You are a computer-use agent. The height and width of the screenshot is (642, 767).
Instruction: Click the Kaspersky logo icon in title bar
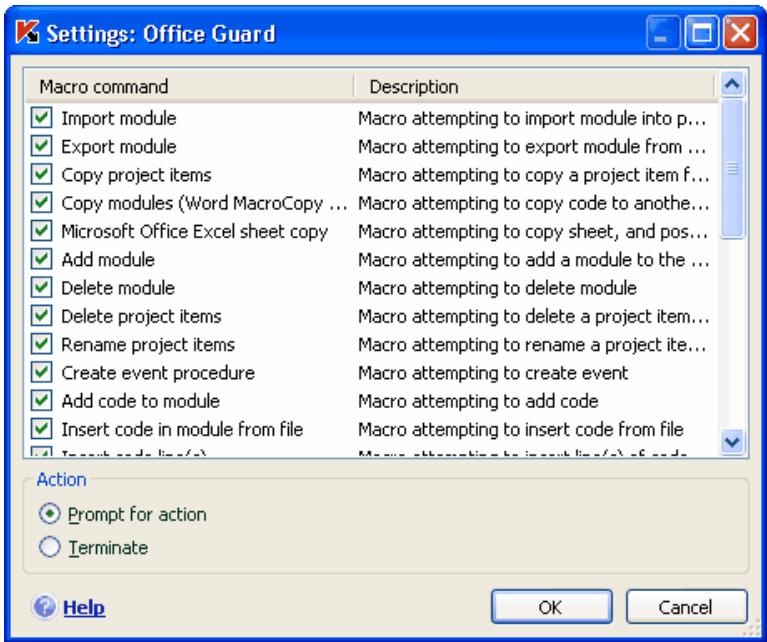click(x=27, y=33)
